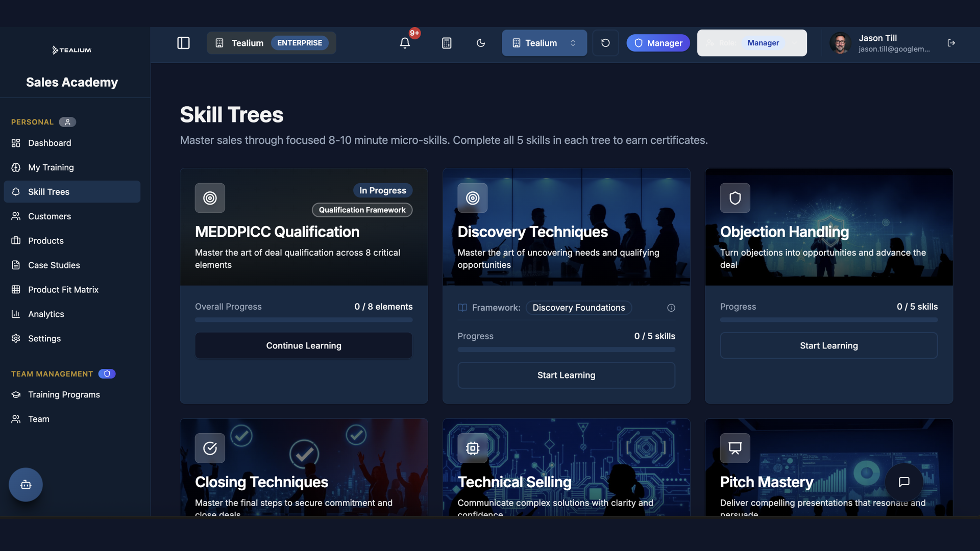Click the blue Manager role badge

pyautogui.click(x=658, y=43)
